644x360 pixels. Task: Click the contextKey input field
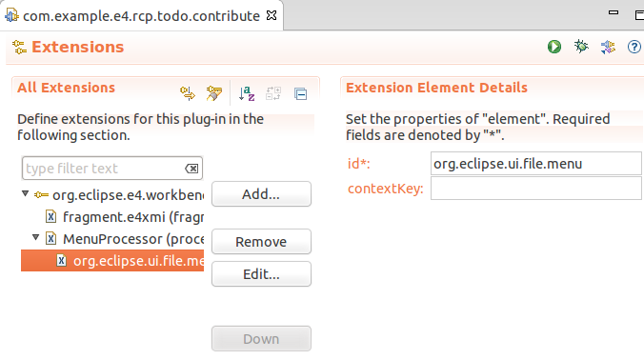pos(536,188)
